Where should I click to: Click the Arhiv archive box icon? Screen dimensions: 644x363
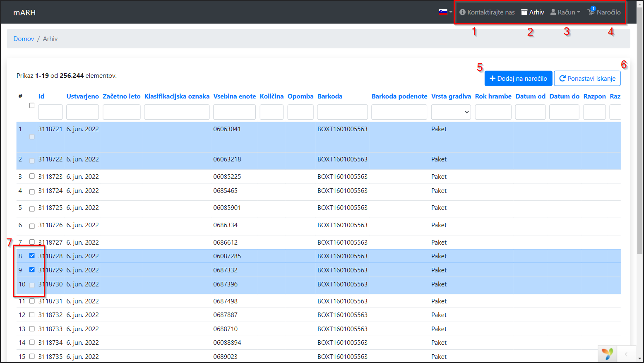[524, 12]
